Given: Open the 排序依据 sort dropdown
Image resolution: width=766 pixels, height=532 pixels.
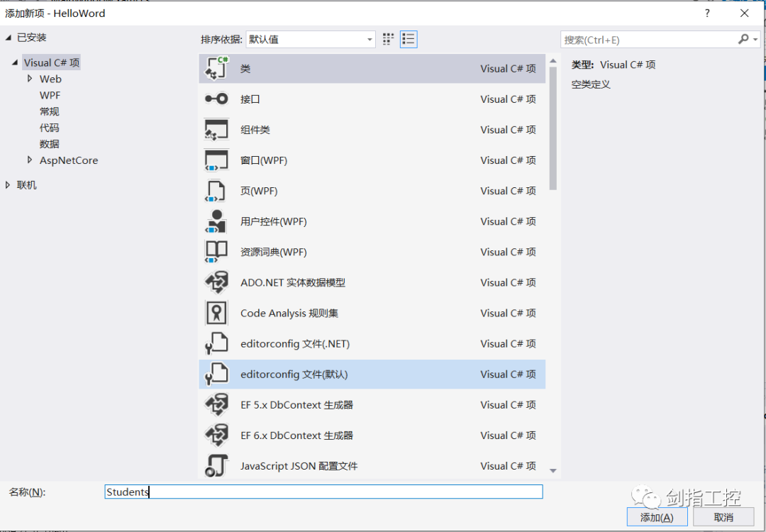Looking at the screenshot, I should click(x=311, y=40).
